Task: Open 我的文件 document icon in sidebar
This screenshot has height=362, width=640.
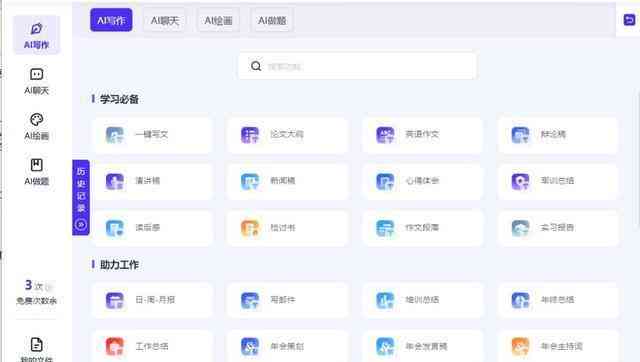Action: (36, 344)
